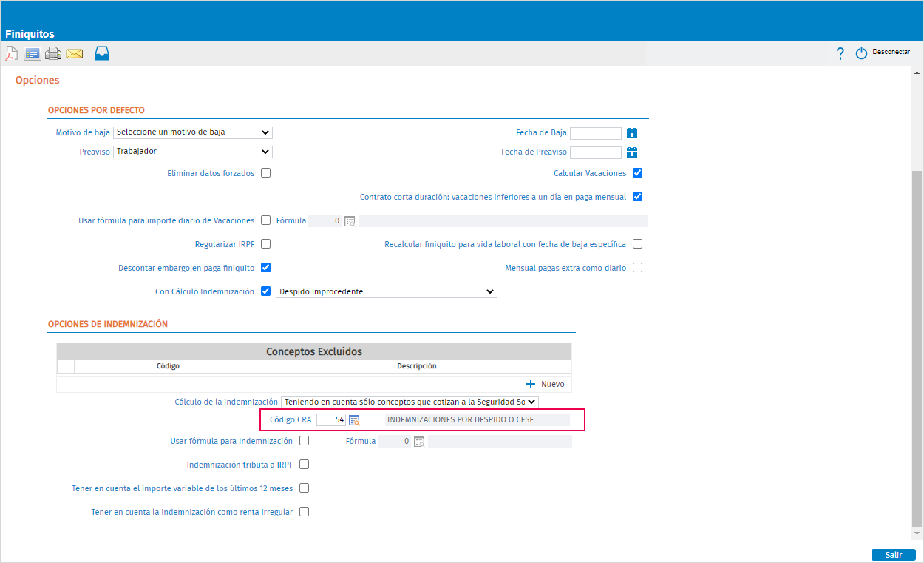Click the Salir button

[894, 555]
